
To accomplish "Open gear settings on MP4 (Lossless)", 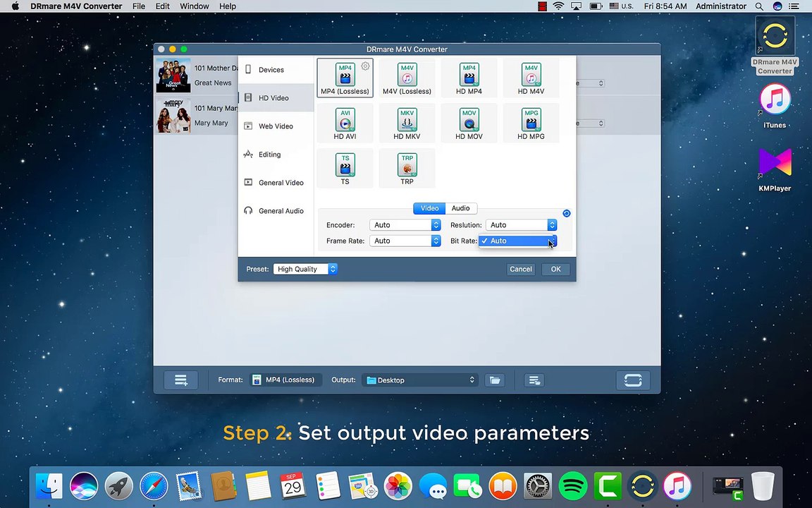I will 366,66.
